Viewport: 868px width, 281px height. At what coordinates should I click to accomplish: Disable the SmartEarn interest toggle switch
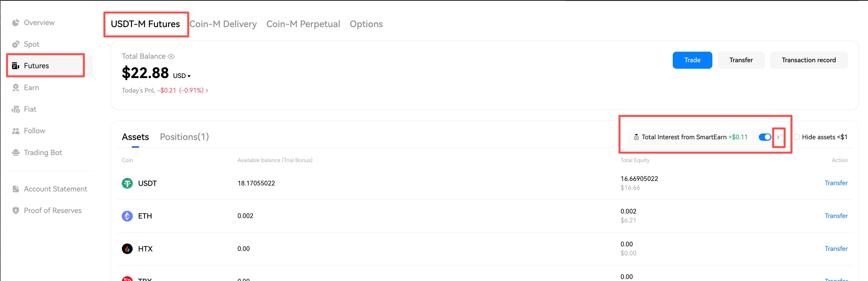[765, 137]
